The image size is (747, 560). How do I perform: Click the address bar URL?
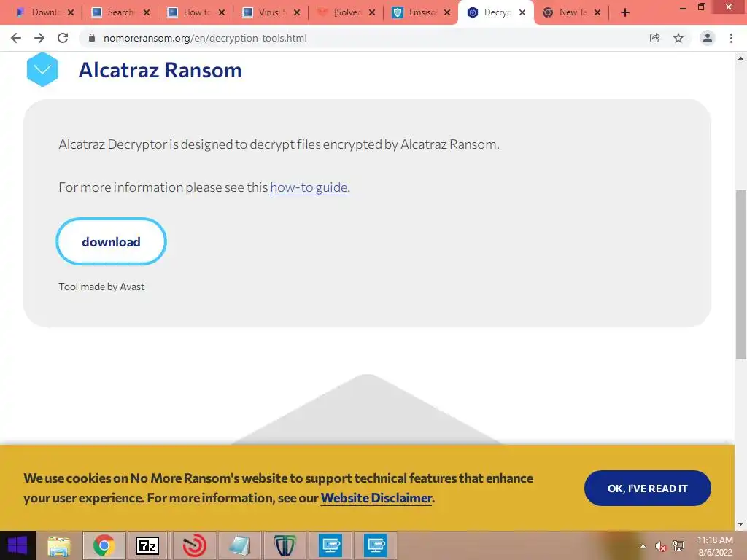tap(205, 38)
